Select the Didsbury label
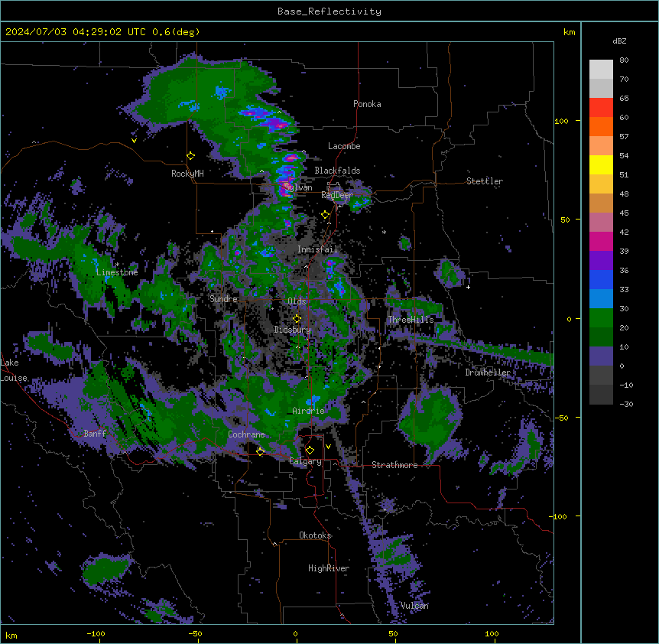The width and height of the screenshot is (659, 644). [x=293, y=330]
